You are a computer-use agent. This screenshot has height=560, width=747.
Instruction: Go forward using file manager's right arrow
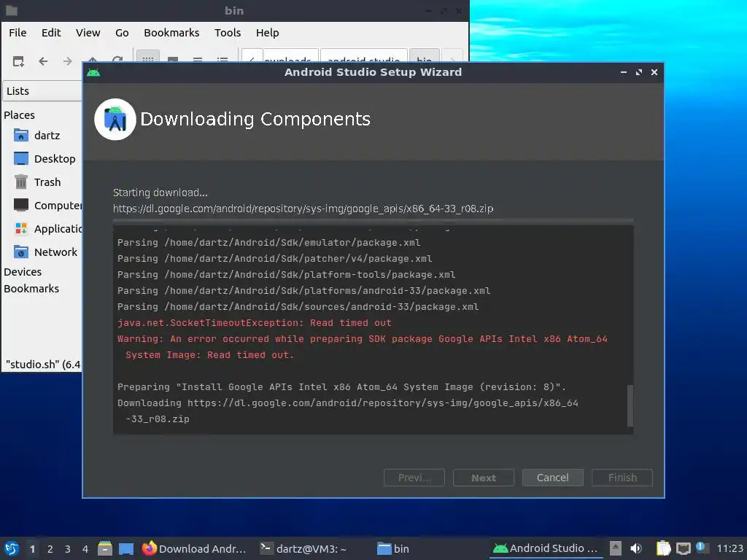click(68, 61)
